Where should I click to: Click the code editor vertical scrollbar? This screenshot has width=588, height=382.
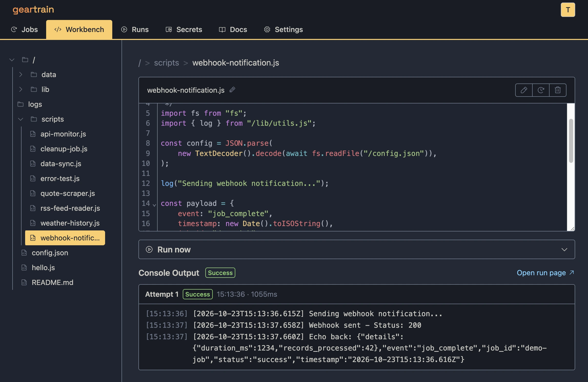(571, 141)
